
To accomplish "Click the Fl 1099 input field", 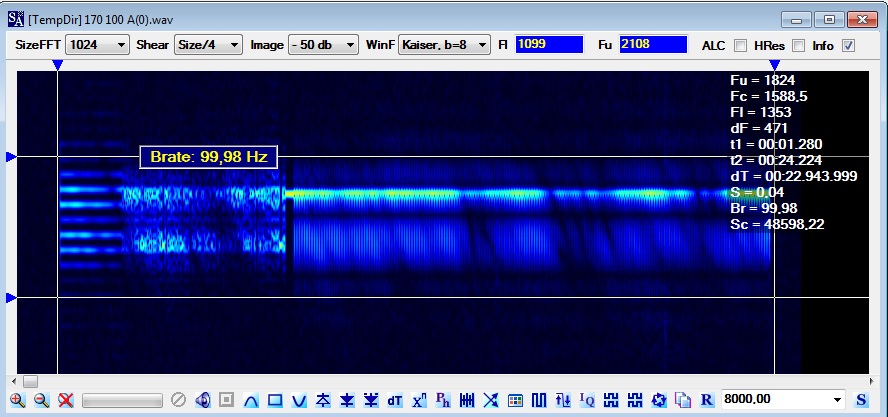I will (x=549, y=44).
